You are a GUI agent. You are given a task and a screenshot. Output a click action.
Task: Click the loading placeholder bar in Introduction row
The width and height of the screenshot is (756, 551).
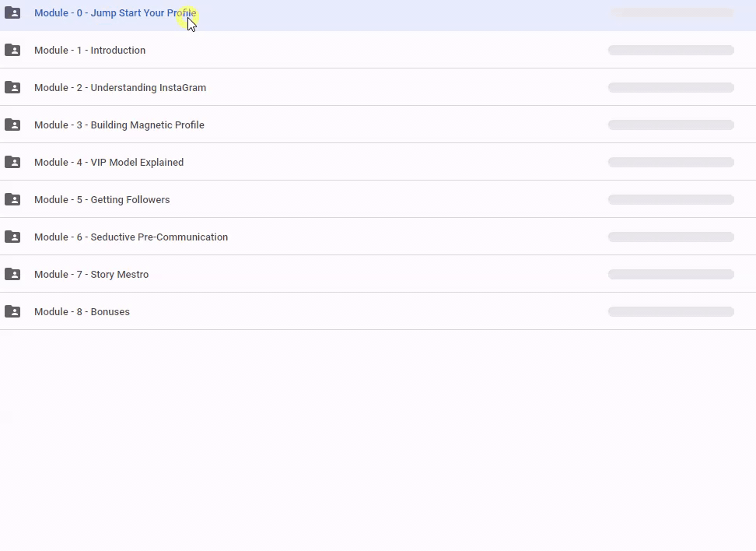pyautogui.click(x=670, y=51)
